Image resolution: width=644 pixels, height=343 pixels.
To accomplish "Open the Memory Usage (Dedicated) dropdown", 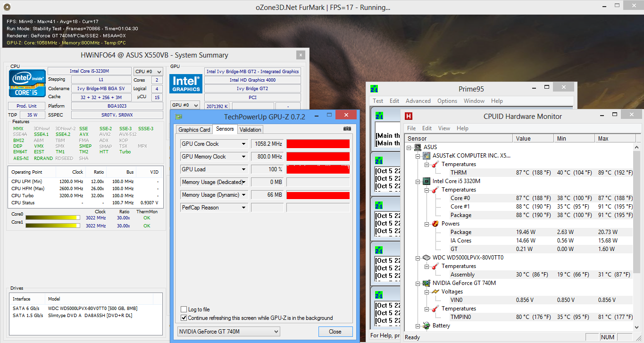I will (244, 182).
